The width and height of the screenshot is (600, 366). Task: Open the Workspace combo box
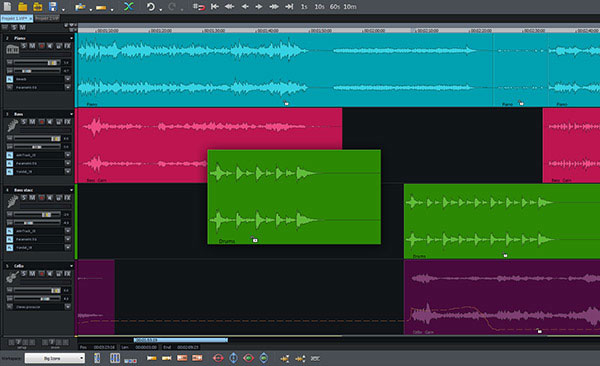55,358
